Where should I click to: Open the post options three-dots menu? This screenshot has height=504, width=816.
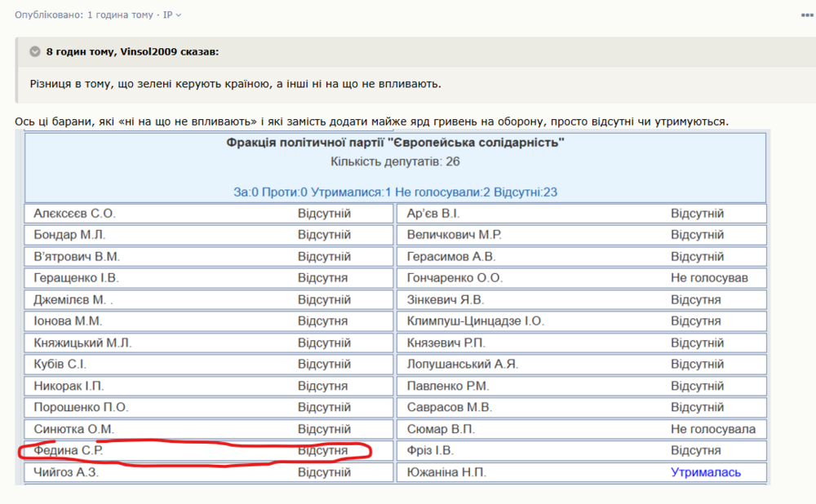[x=808, y=15]
